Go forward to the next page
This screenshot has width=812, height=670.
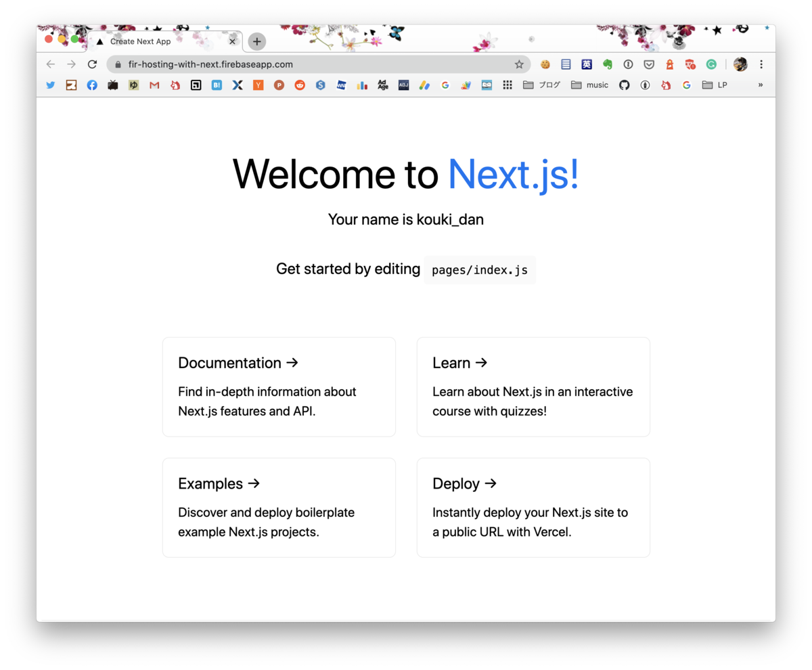point(72,64)
